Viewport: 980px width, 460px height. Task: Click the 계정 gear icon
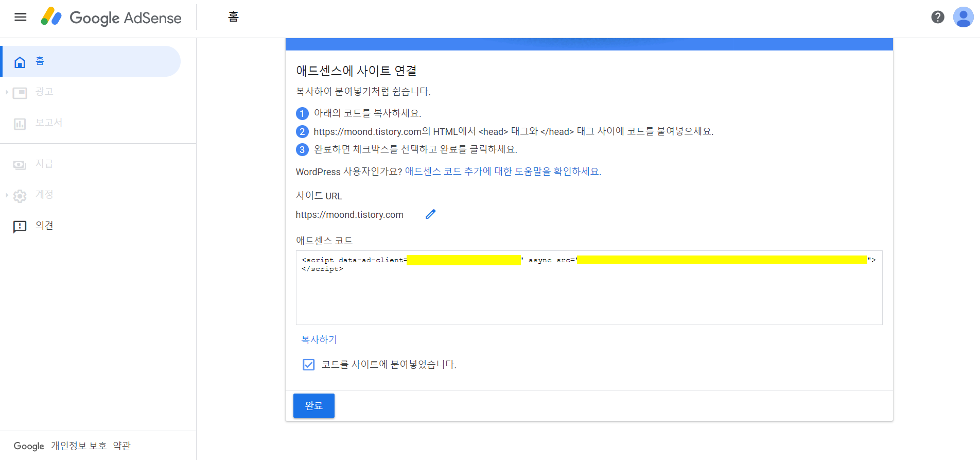[20, 196]
